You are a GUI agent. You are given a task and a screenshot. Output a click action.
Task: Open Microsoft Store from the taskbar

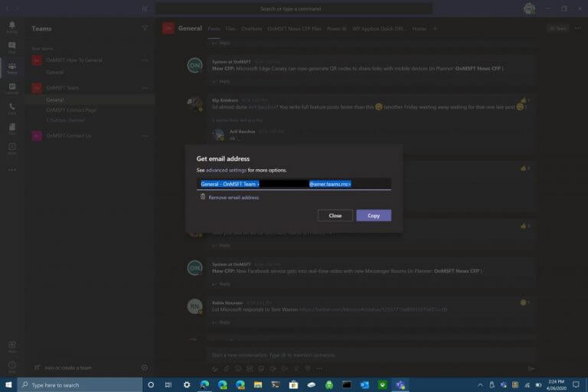[293, 385]
